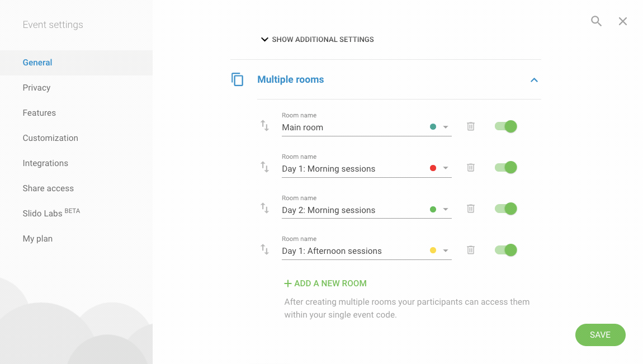Image resolution: width=643 pixels, height=364 pixels.
Task: Click the Multiple rooms copy icon
Action: point(238,79)
